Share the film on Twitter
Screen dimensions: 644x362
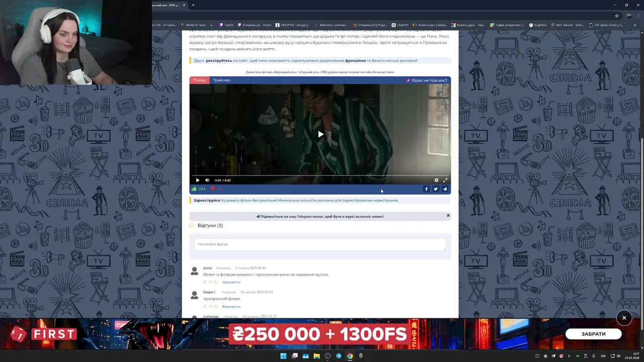(x=436, y=189)
